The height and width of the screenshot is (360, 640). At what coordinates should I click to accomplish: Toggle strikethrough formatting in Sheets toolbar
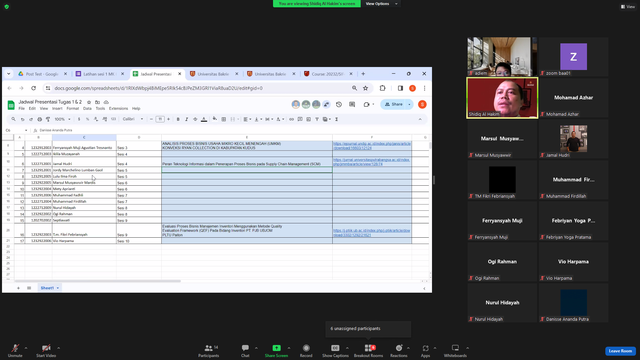[195, 119]
